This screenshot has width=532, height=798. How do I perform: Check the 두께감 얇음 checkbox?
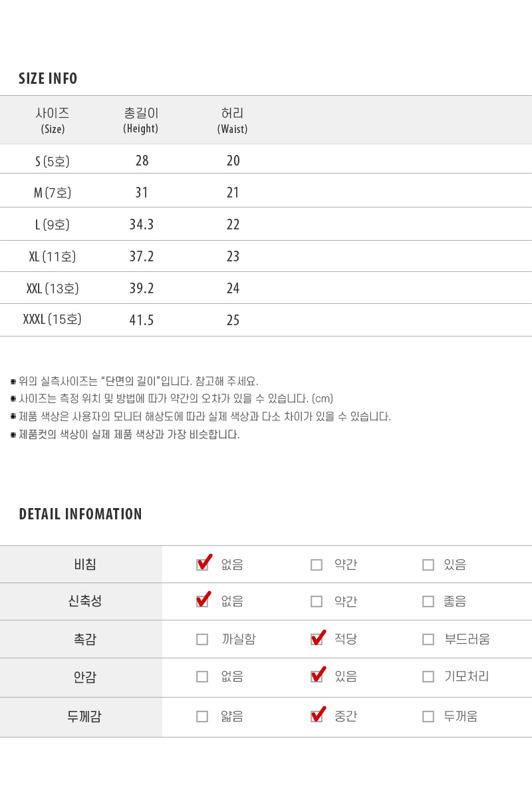coord(202,716)
